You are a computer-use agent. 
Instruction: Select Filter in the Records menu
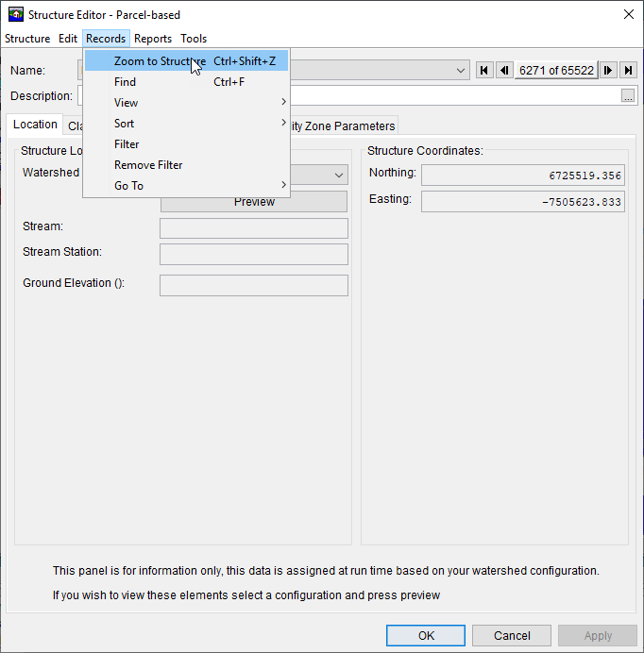[x=186, y=144]
